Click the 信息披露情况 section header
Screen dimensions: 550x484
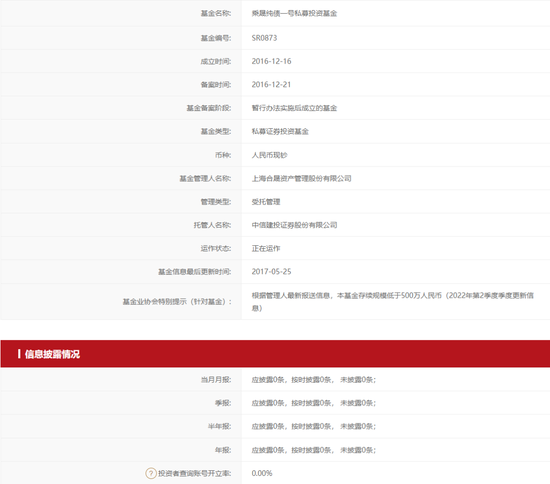[52, 354]
